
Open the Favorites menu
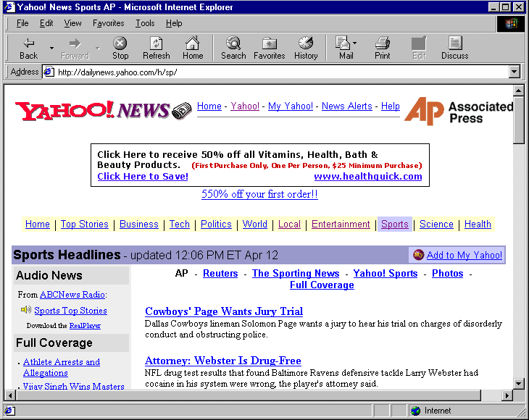click(x=108, y=23)
